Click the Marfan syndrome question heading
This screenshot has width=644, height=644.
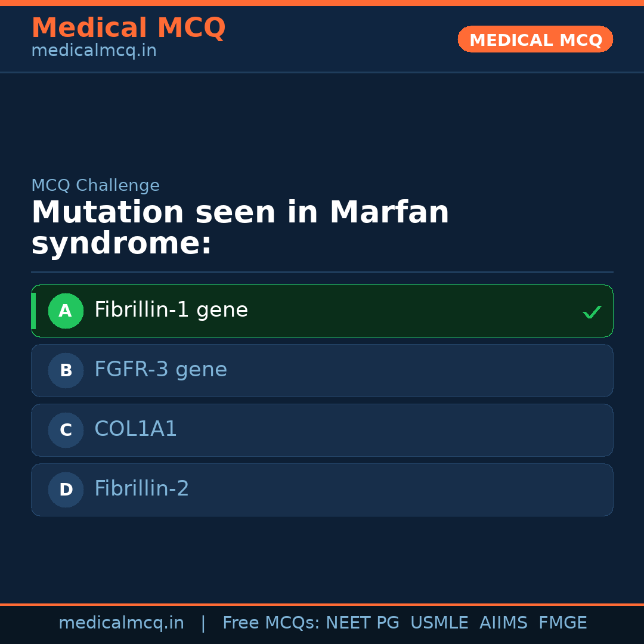pyautogui.click(x=240, y=228)
